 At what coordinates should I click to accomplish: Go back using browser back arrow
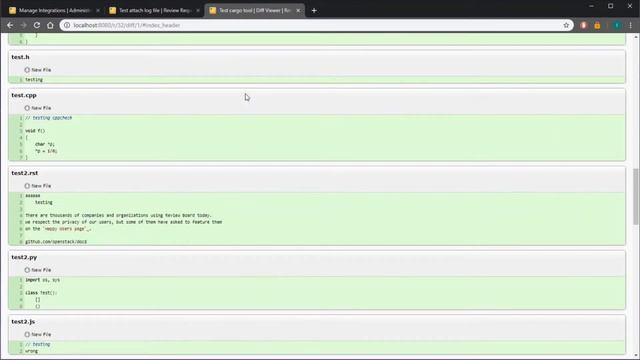coord(10,25)
